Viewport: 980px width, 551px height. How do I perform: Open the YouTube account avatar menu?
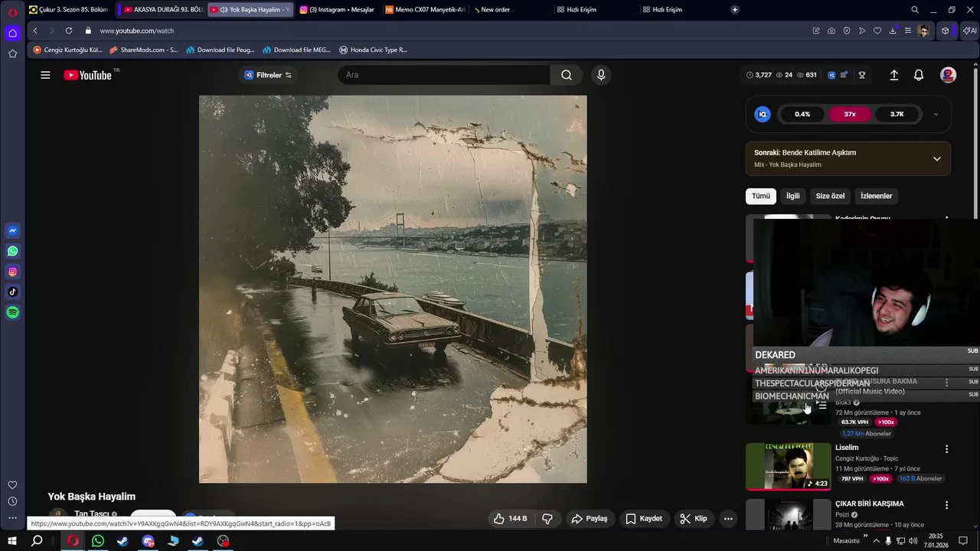[x=948, y=75]
